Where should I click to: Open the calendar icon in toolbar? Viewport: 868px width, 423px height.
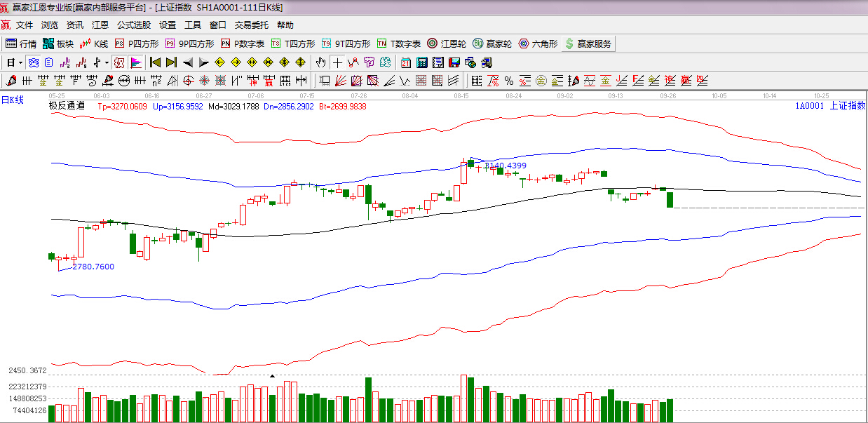(406, 62)
